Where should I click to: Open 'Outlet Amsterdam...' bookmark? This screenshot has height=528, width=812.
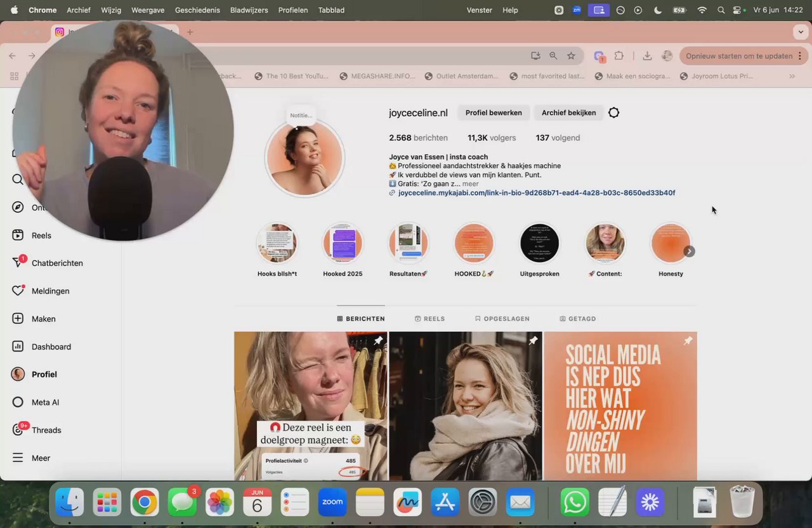tap(461, 76)
